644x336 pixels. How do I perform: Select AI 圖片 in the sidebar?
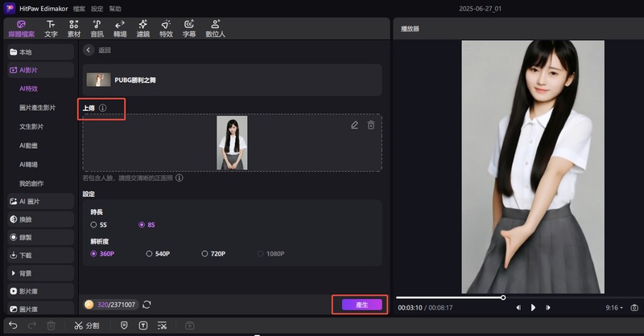(x=41, y=202)
